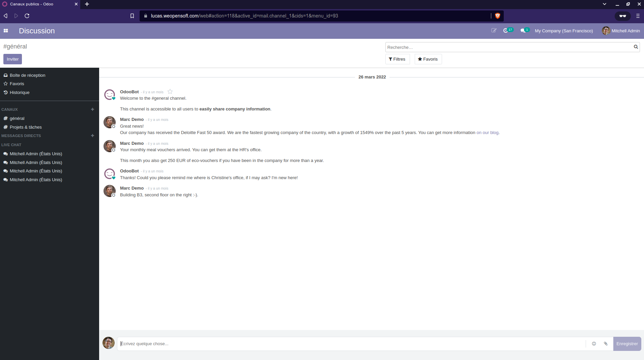Open Mitchell Admin user menu

[621, 31]
